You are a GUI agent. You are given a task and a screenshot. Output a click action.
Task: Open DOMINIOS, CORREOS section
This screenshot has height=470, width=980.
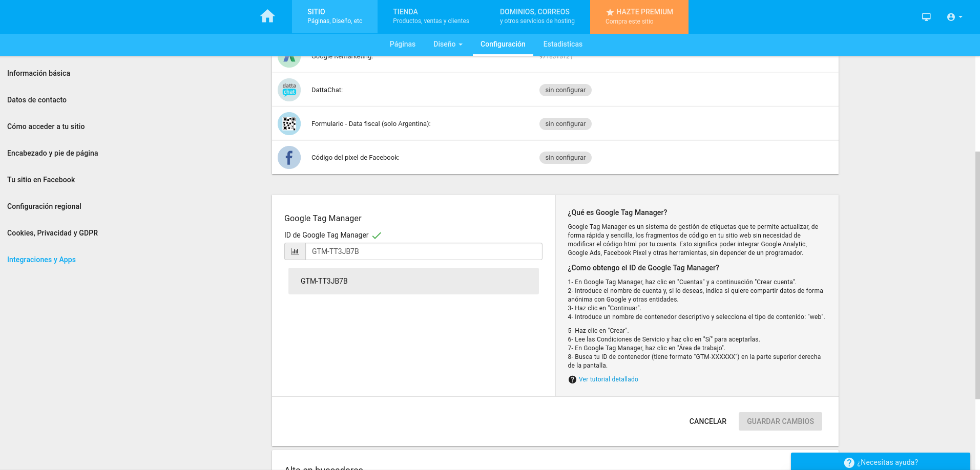click(537, 17)
